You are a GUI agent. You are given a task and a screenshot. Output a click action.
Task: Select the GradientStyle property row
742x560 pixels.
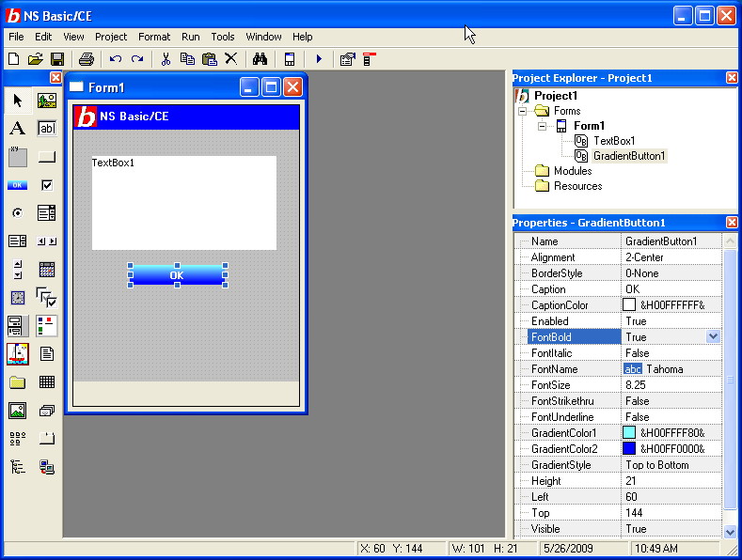618,464
